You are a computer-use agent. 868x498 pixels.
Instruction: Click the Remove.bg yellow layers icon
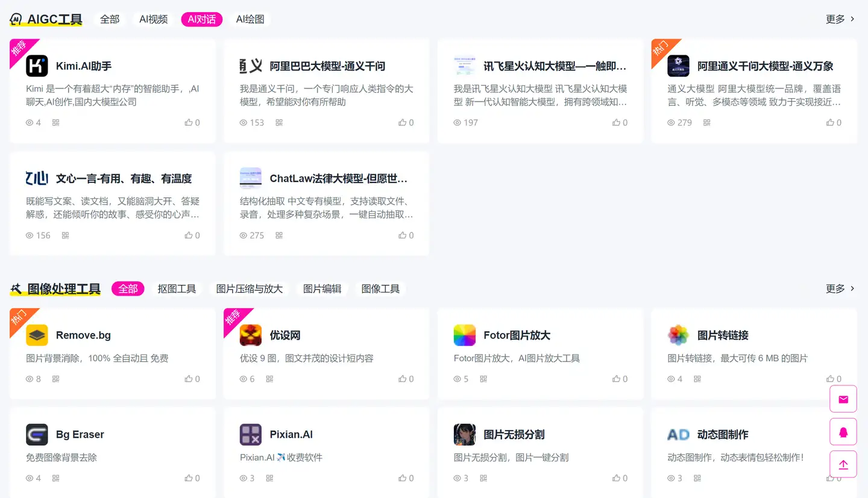tap(37, 335)
